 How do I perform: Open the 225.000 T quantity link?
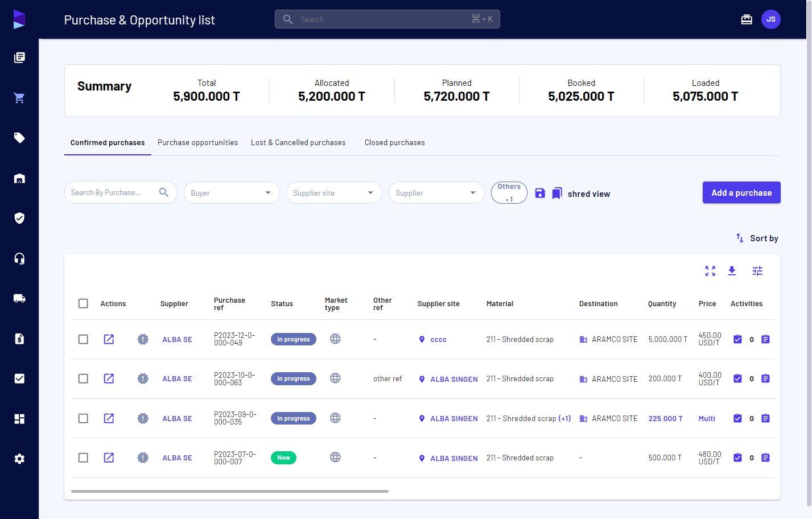click(x=665, y=418)
